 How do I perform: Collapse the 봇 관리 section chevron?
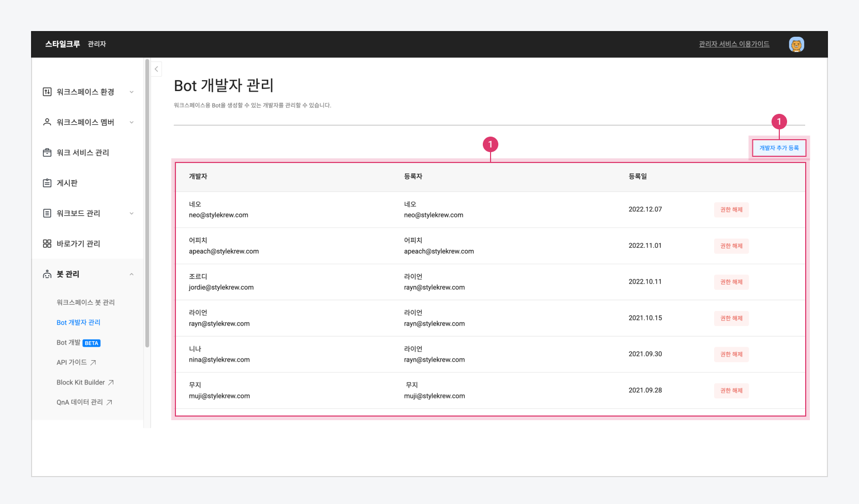tap(131, 274)
